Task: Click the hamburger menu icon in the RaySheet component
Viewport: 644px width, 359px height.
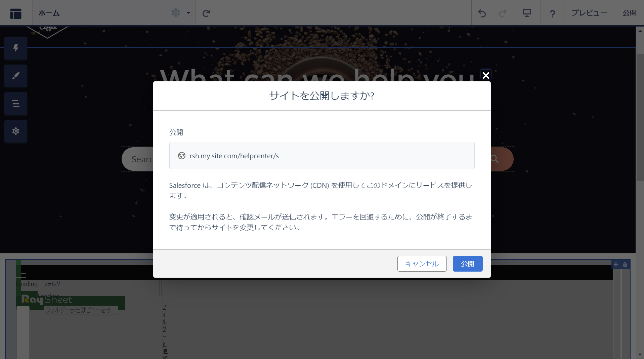Action: [x=23, y=275]
